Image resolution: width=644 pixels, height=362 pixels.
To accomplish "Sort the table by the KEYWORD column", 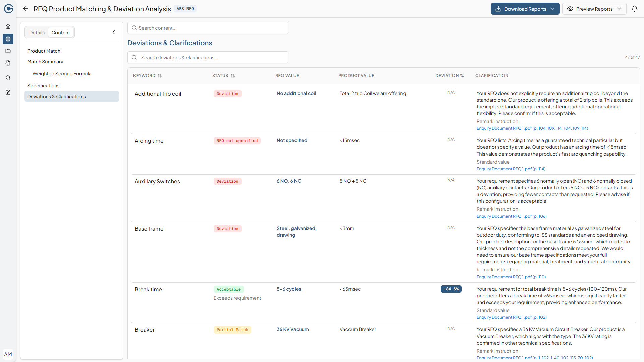I will (x=159, y=76).
